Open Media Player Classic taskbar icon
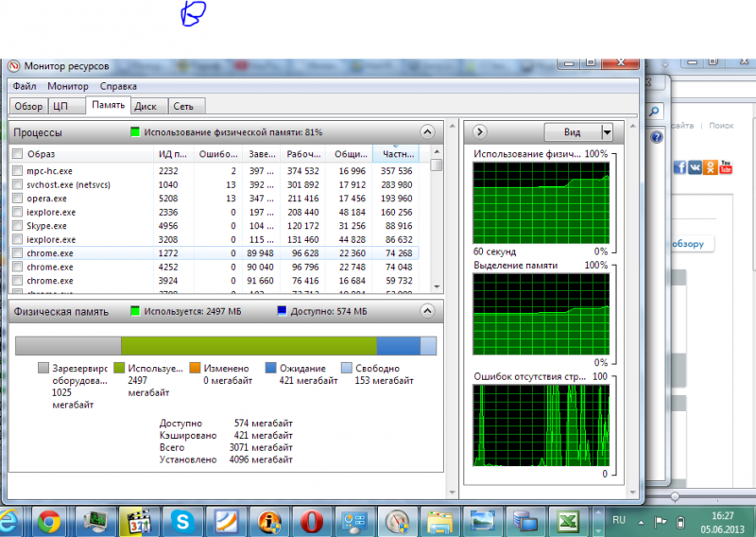Viewport: 756px width, 537px height. tap(138, 522)
